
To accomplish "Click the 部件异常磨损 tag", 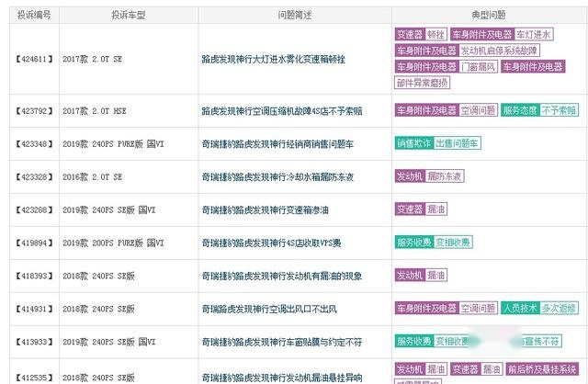I will [x=423, y=83].
